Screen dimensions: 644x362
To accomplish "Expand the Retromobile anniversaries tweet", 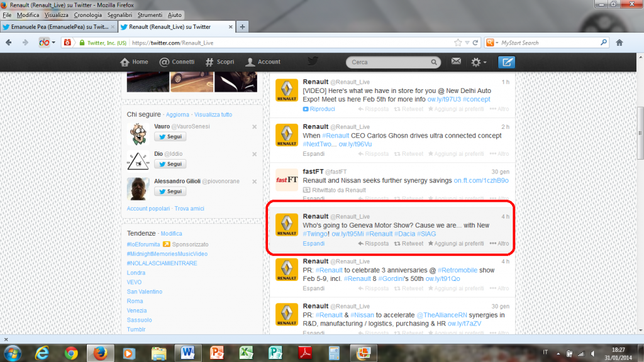I will pyautogui.click(x=313, y=288).
